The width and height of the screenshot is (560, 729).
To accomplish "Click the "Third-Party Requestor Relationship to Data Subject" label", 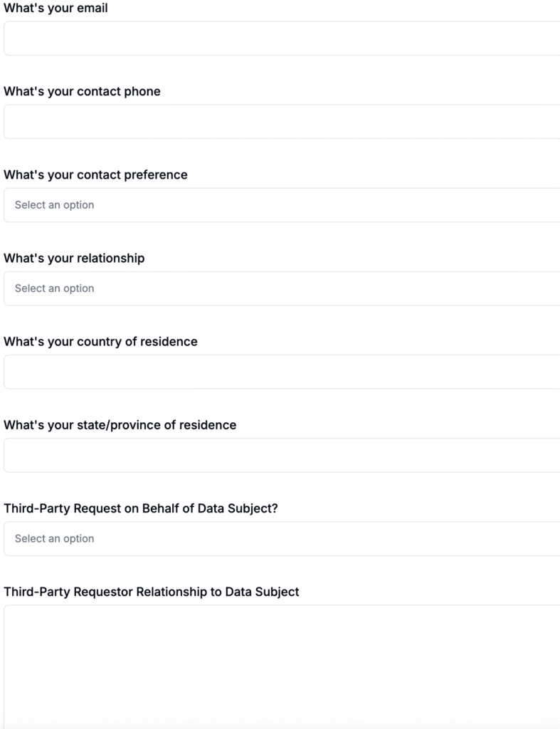I will click(x=151, y=592).
